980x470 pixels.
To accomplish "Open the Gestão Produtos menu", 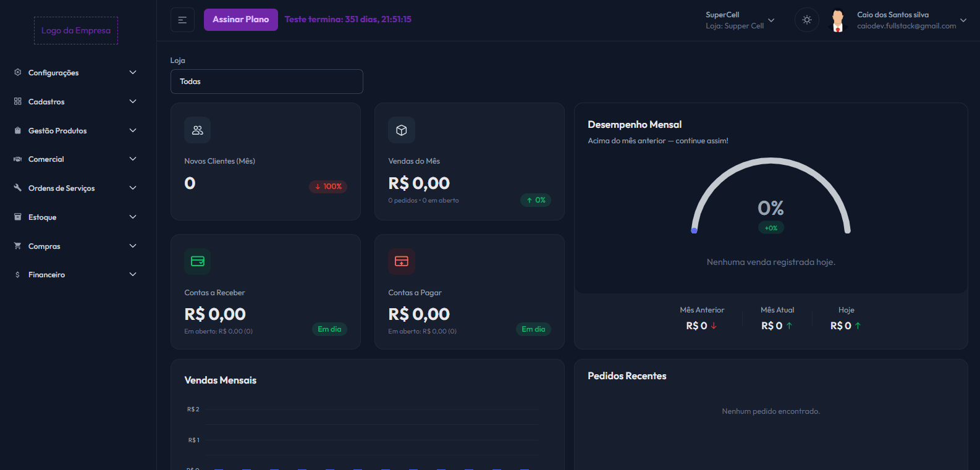I will pos(57,130).
